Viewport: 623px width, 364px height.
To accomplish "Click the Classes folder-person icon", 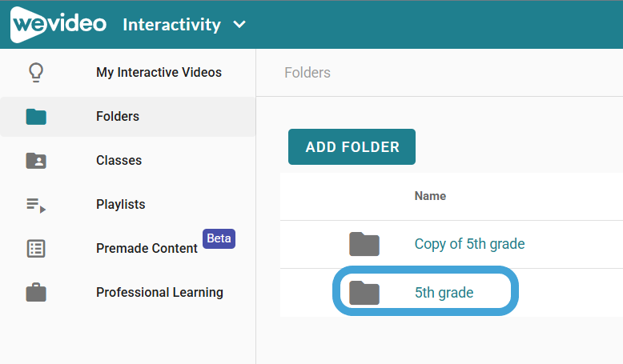I will click(x=36, y=161).
